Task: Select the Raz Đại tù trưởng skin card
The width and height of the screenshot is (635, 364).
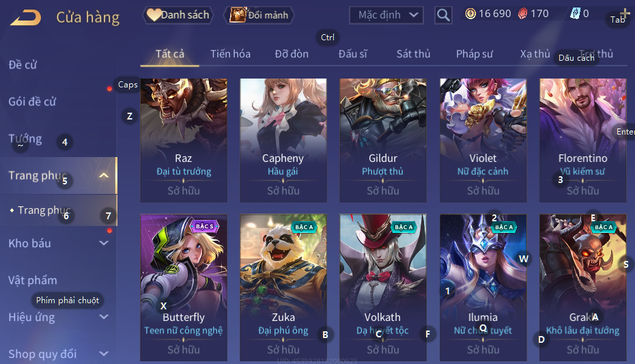Action: coord(184,140)
